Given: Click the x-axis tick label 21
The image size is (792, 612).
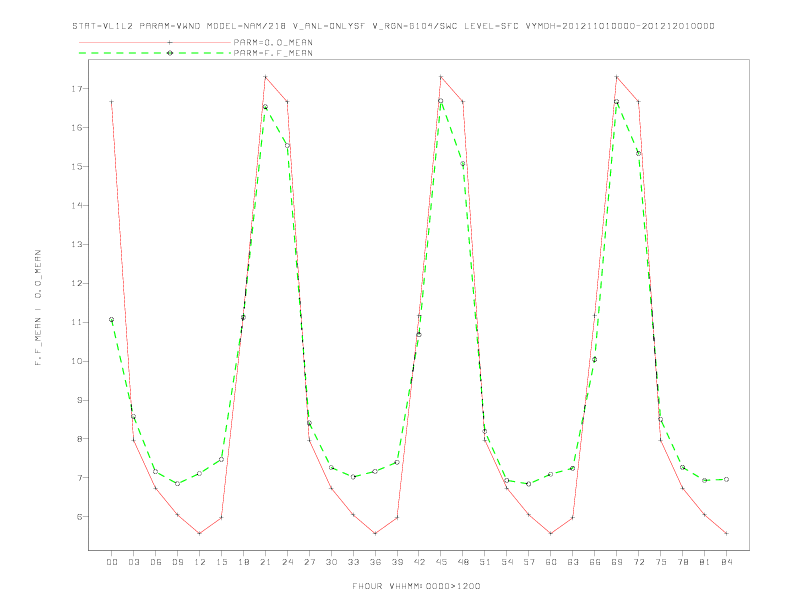Looking at the screenshot, I should pos(266,562).
